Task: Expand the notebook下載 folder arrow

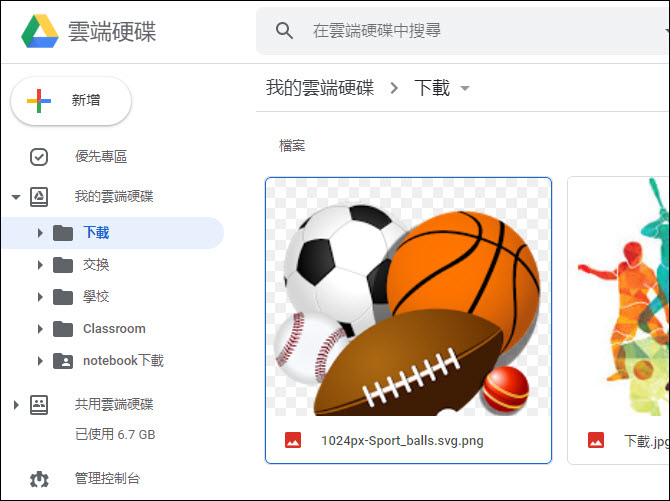Action: [40, 361]
